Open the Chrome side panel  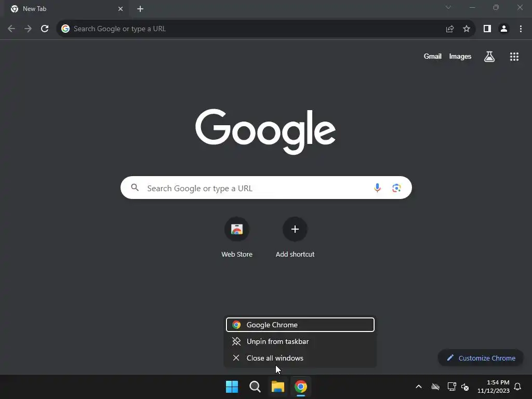pos(487,29)
